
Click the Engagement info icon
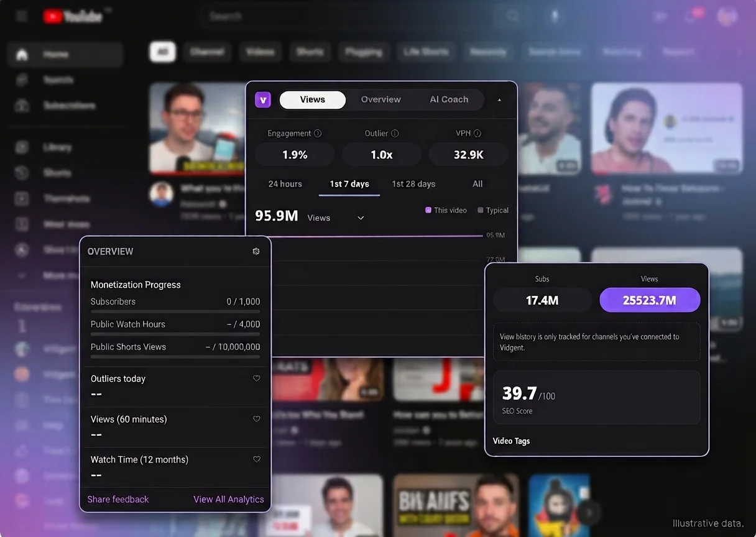[x=318, y=133]
